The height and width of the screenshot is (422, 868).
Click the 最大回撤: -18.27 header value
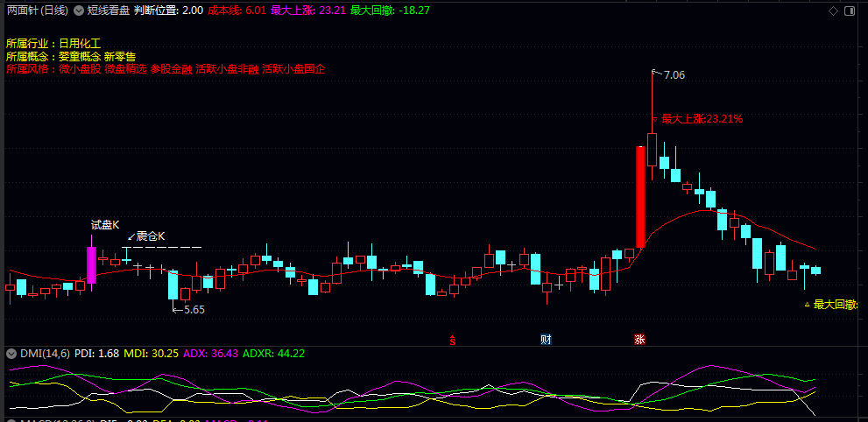(x=391, y=11)
